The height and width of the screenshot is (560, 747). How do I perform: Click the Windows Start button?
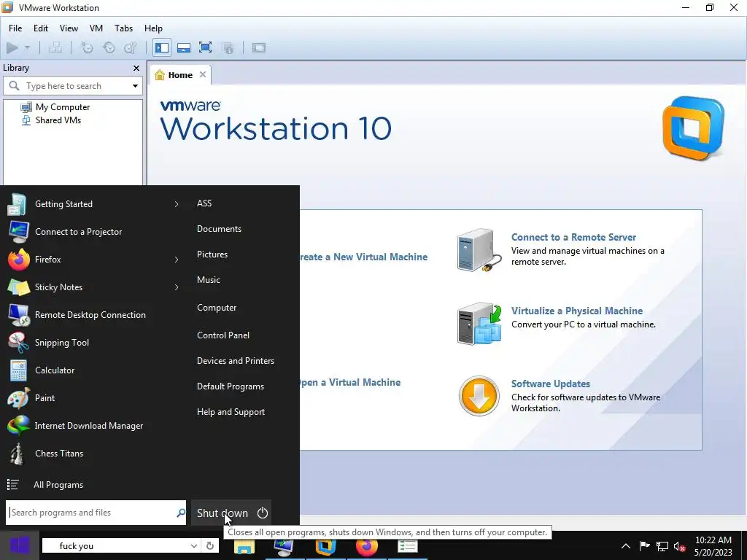coord(20,545)
